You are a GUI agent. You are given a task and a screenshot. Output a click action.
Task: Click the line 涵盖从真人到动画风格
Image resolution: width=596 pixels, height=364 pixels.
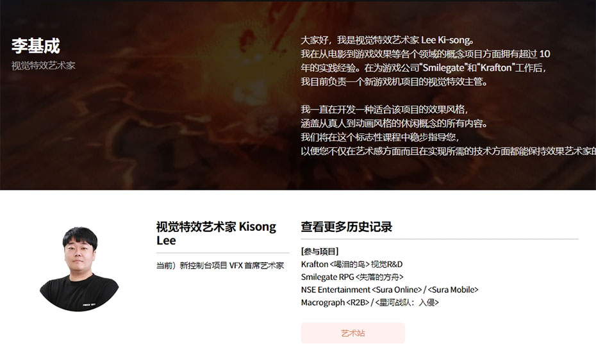(x=393, y=124)
